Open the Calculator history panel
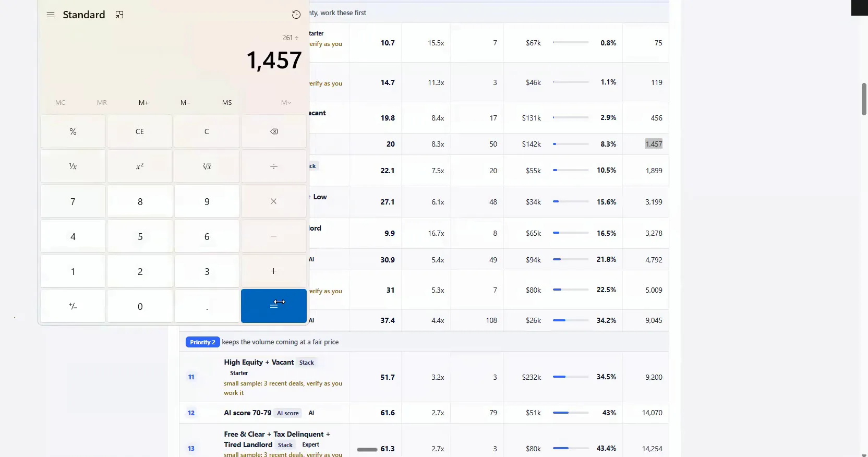This screenshot has height=457, width=868. (296, 15)
